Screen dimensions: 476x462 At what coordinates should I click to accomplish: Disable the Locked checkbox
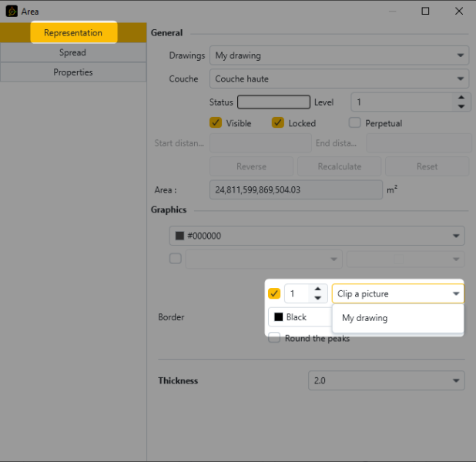pyautogui.click(x=278, y=122)
